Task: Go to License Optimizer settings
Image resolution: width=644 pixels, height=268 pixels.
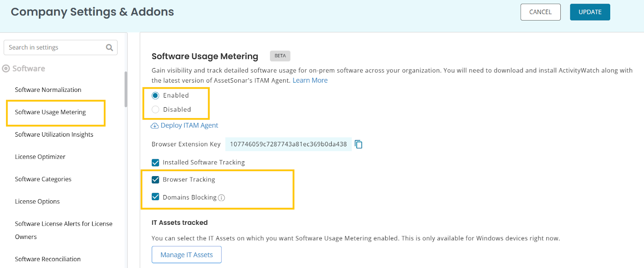Action: [x=40, y=157]
